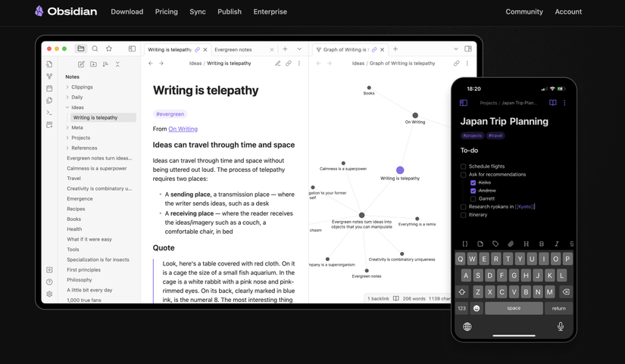Viewport: 625px width, 364px height.
Task: Uncheck the Keiko checkbox
Action: 473,183
